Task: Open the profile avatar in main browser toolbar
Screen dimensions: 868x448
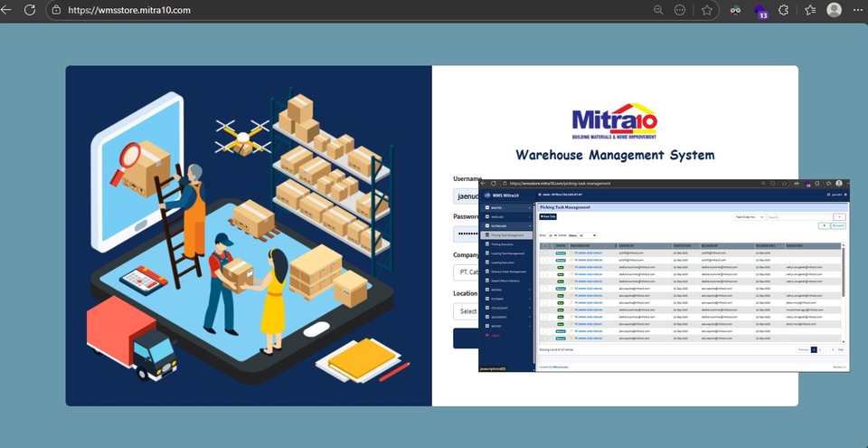Action: (834, 9)
